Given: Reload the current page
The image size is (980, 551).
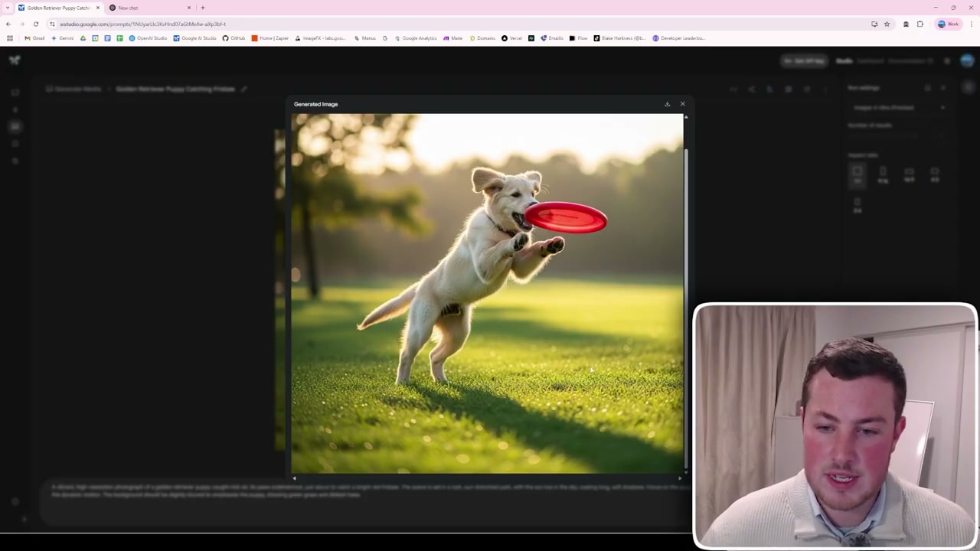Looking at the screenshot, I should 35,24.
